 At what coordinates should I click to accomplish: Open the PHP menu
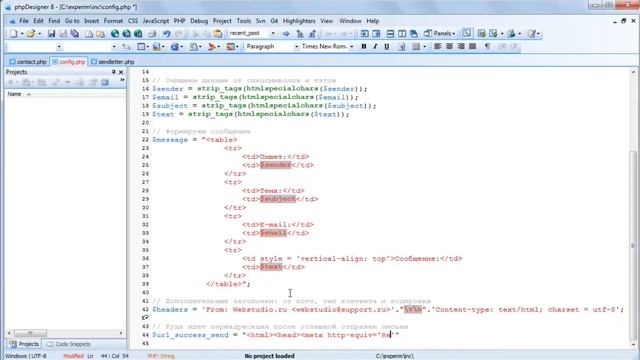coord(179,21)
